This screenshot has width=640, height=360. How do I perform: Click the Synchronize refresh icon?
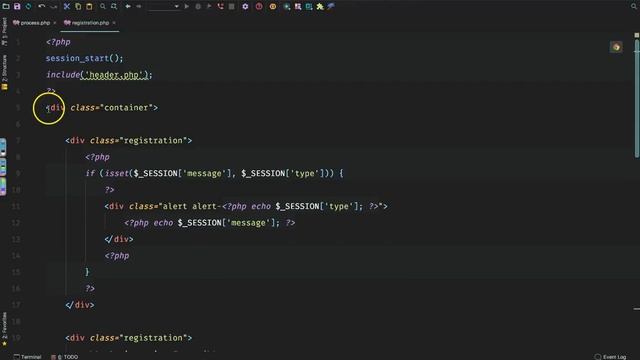[29, 7]
